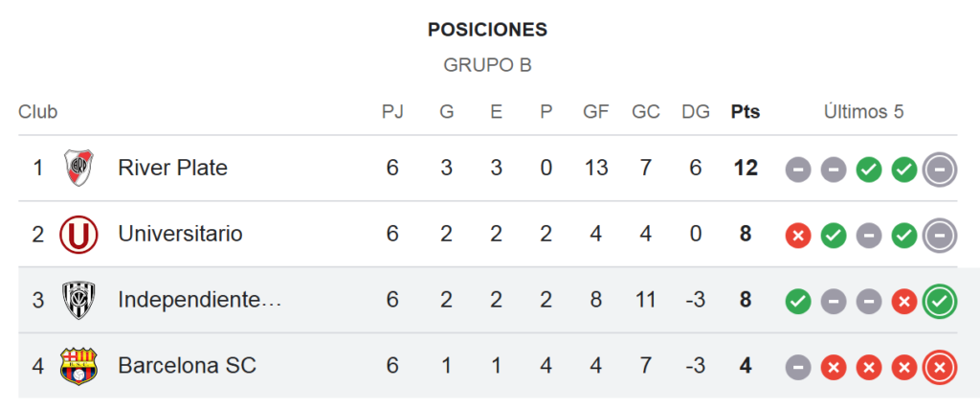Click the Independiente club crest
The height and width of the screenshot is (410, 980).
[x=78, y=301]
